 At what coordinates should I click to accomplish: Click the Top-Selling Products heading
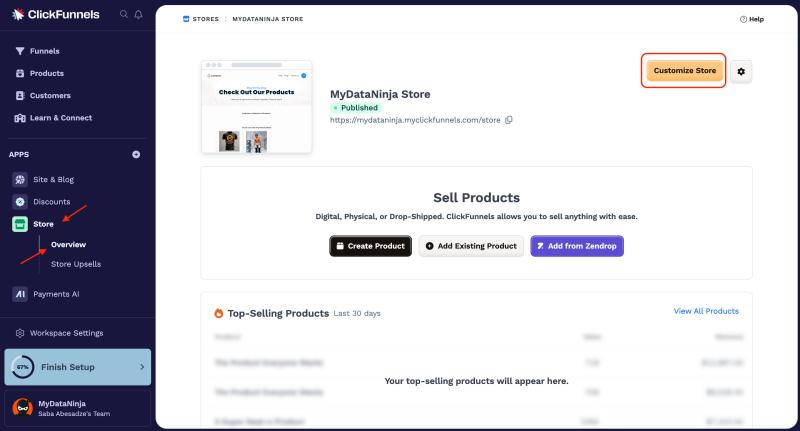tap(278, 314)
